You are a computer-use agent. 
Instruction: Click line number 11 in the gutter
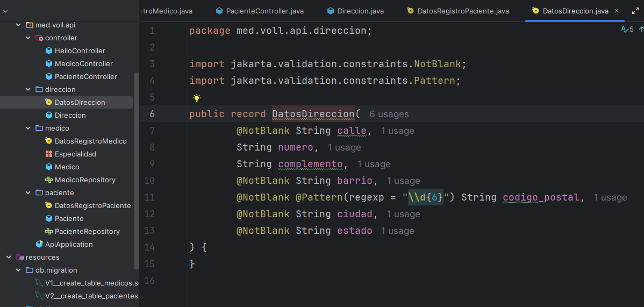(x=149, y=198)
